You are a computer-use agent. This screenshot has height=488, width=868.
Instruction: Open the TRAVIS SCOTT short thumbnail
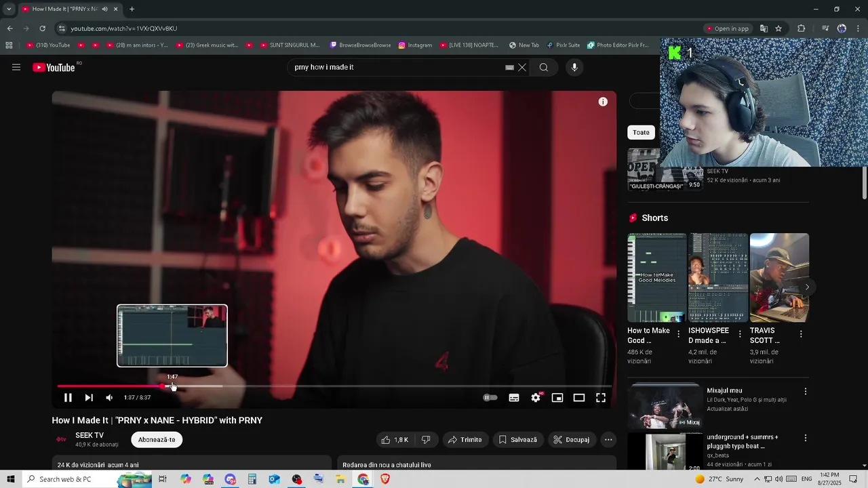click(779, 277)
